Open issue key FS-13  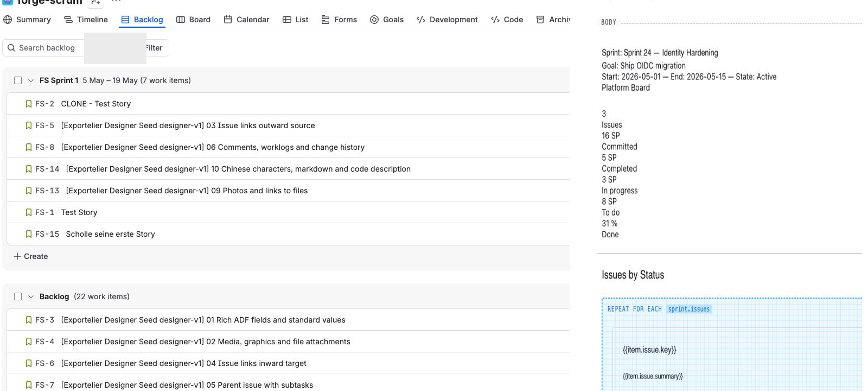pyautogui.click(x=47, y=191)
